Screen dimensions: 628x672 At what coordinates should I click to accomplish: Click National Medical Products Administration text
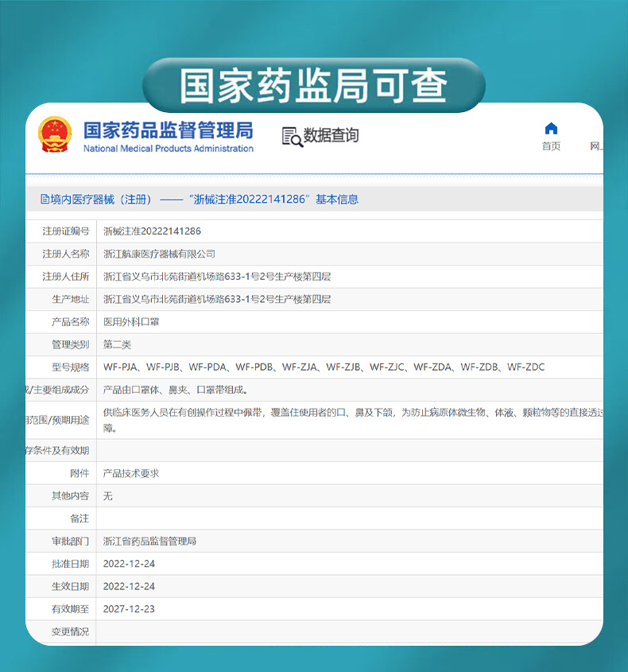tap(169, 149)
